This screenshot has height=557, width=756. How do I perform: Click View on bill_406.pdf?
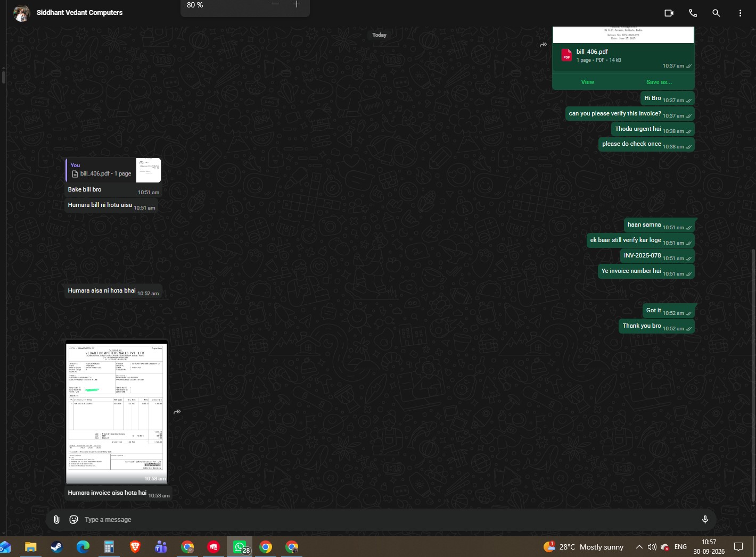click(x=587, y=82)
